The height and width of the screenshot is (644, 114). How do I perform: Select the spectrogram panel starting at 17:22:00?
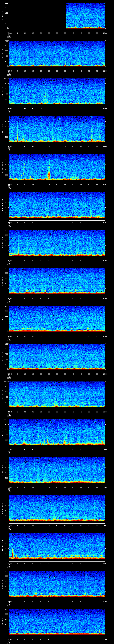57,508
